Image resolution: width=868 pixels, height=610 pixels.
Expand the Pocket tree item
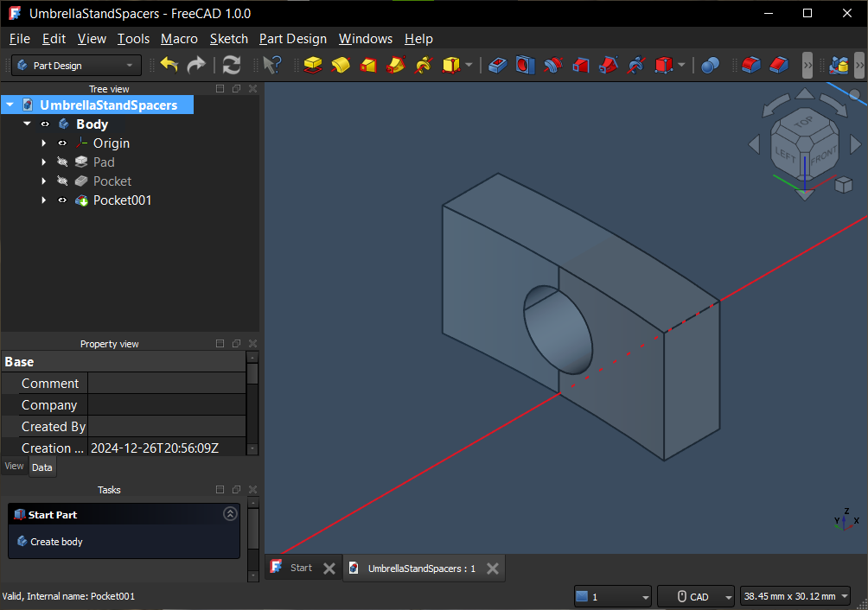point(44,181)
